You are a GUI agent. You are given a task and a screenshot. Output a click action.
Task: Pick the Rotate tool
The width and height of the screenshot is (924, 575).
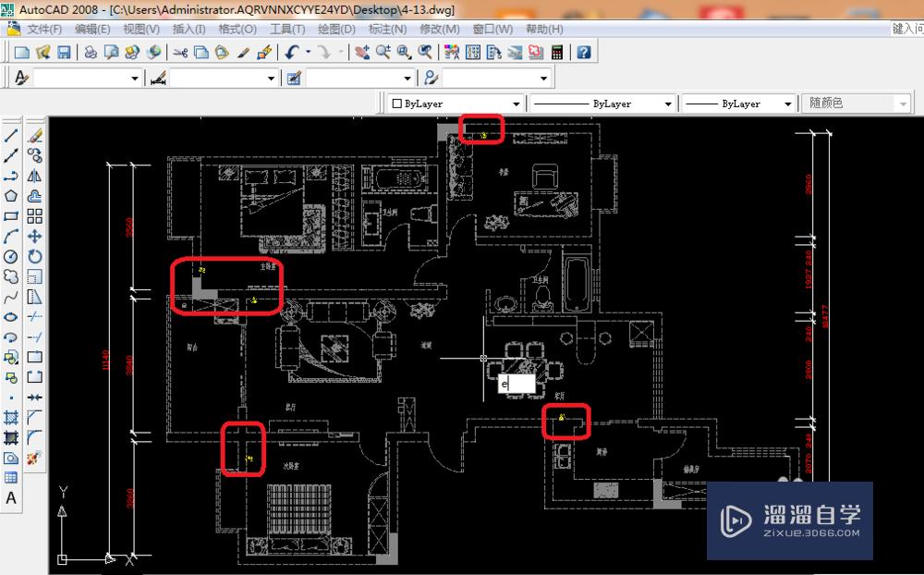click(35, 256)
